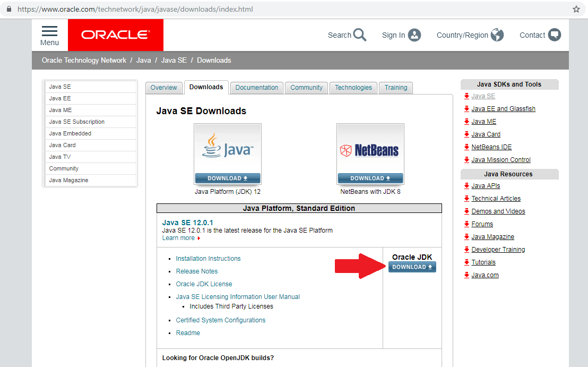Image resolution: width=588 pixels, height=367 pixels.
Task: Open Certified System Configurations link
Action: point(221,320)
